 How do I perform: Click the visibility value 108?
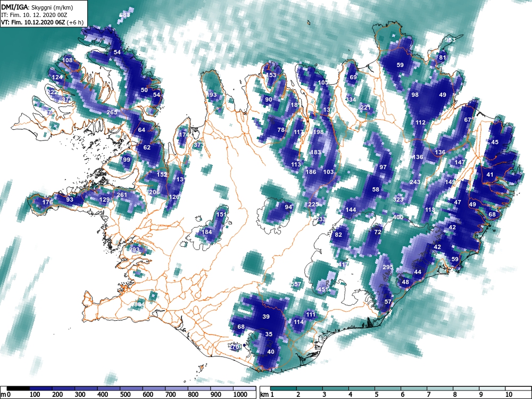click(x=68, y=61)
